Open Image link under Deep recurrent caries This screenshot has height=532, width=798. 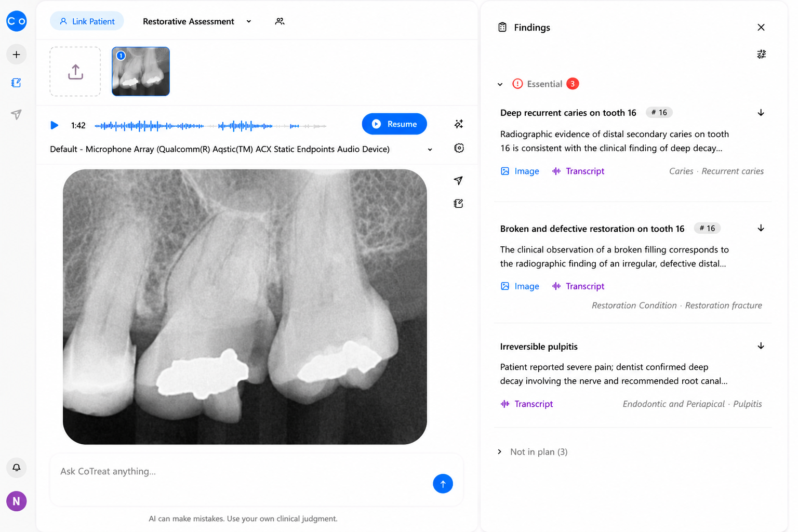(x=520, y=171)
